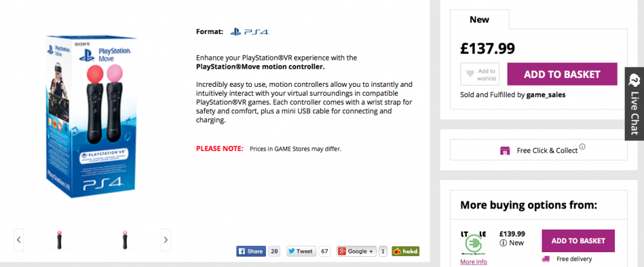The height and width of the screenshot is (267, 644).
Task: Click the Free Click & Collect info icon
Action: pyautogui.click(x=582, y=147)
